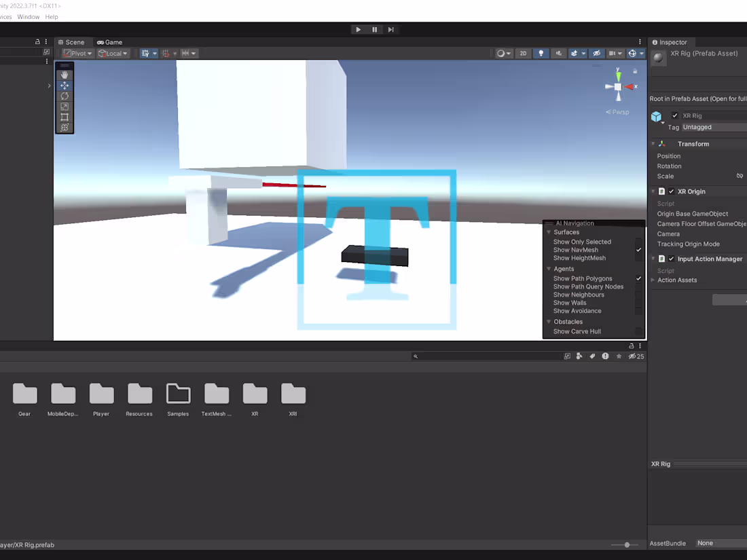Disable the Input Action Manager component checkbox
747x560 pixels.
point(671,259)
